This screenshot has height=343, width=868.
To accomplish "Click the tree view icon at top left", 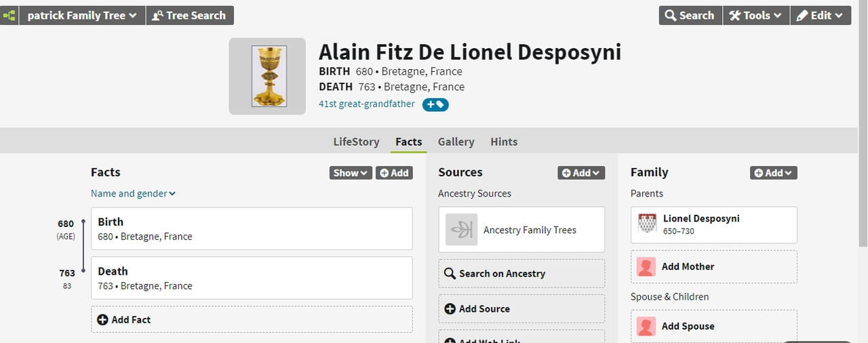I will coord(8,16).
